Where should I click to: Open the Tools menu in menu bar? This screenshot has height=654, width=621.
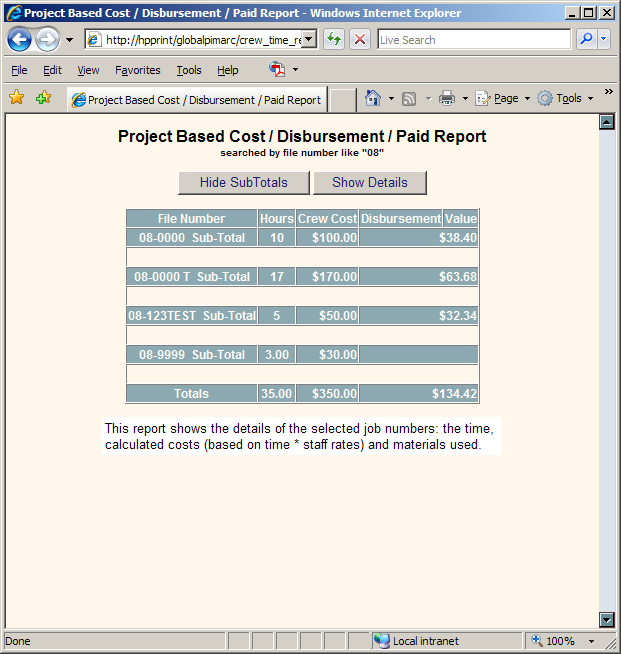(x=189, y=70)
